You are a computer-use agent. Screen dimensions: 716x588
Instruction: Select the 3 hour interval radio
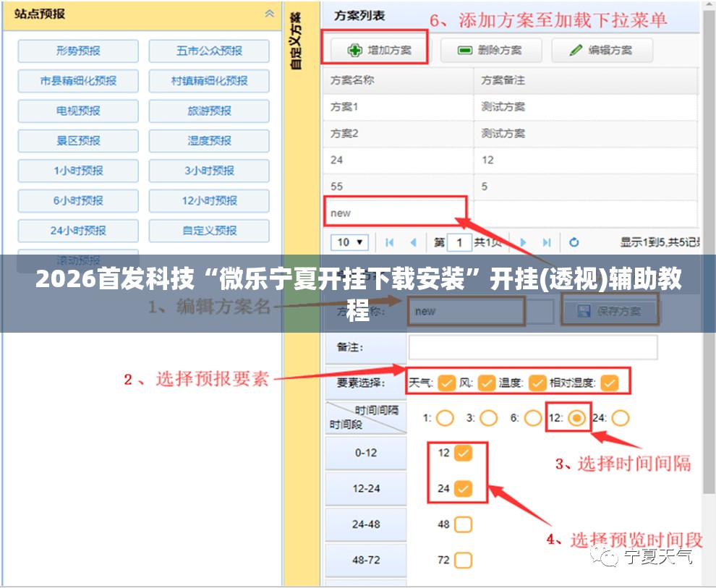point(488,418)
